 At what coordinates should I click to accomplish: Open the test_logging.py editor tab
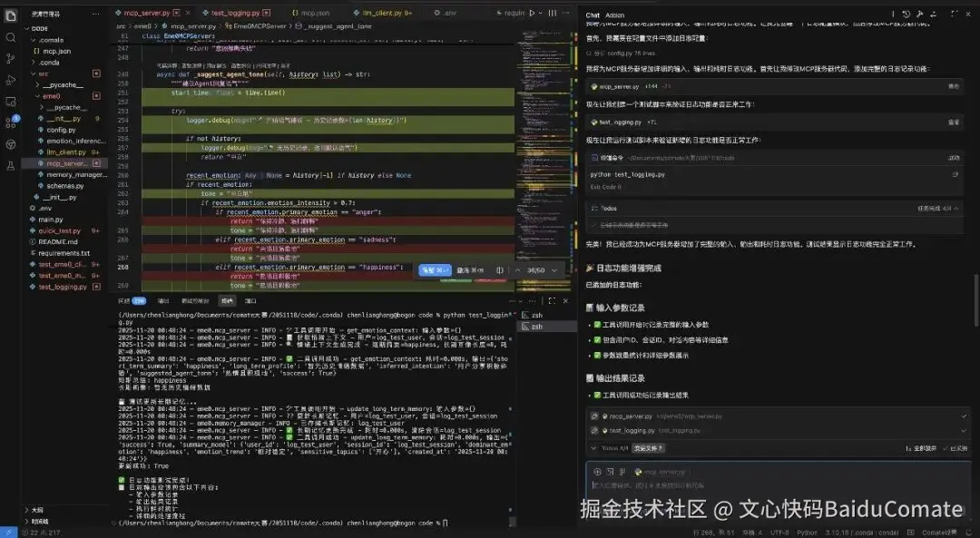235,13
